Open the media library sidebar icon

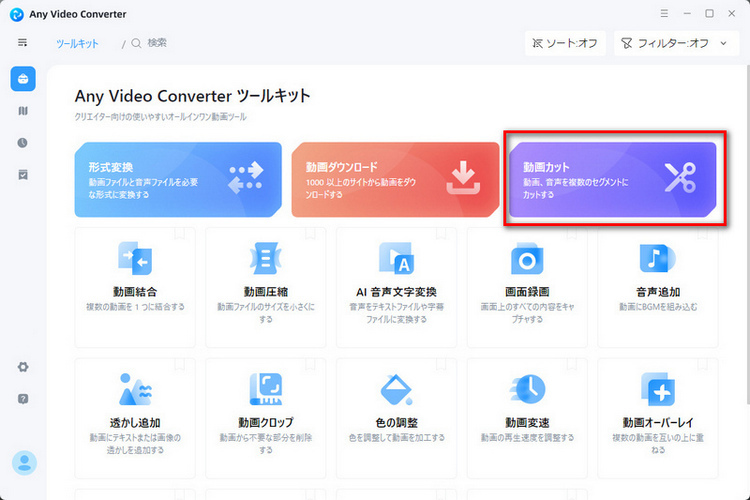pos(23,111)
